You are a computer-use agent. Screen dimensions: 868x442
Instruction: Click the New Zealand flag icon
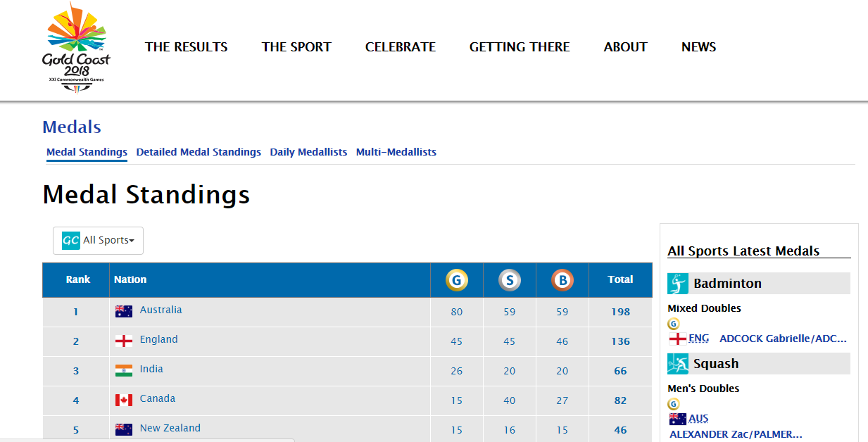[124, 429]
